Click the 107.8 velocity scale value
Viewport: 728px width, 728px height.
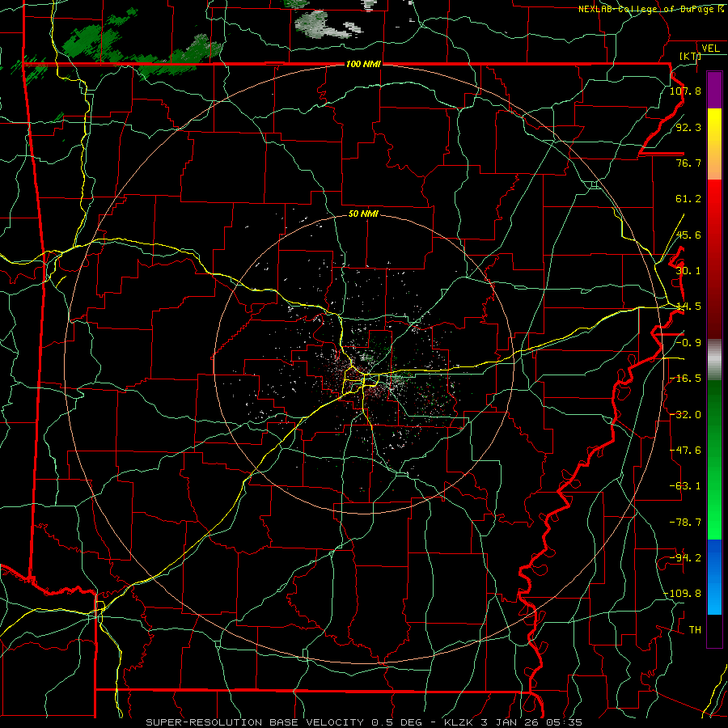tap(685, 91)
